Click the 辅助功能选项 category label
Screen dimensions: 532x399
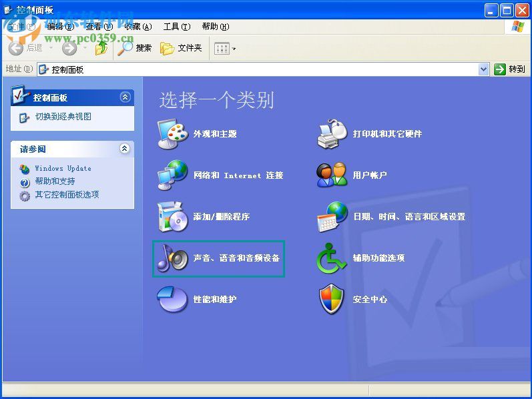(x=378, y=258)
